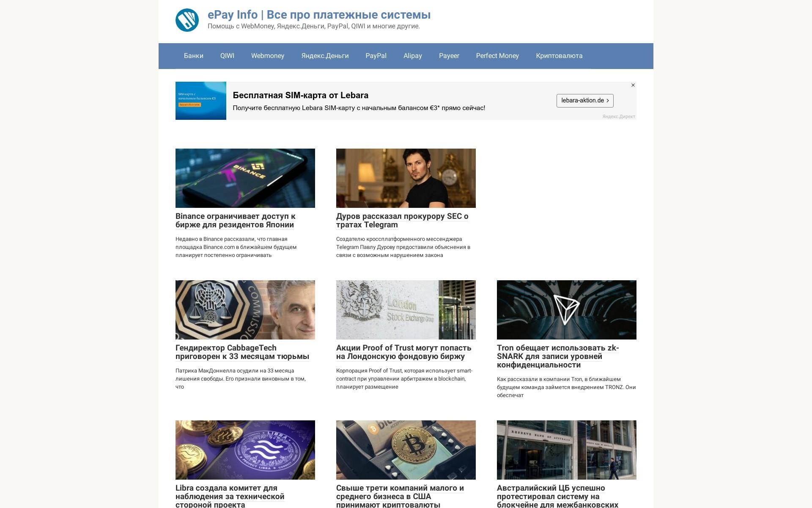
Task: Open the Банки menu item
Action: [194, 56]
